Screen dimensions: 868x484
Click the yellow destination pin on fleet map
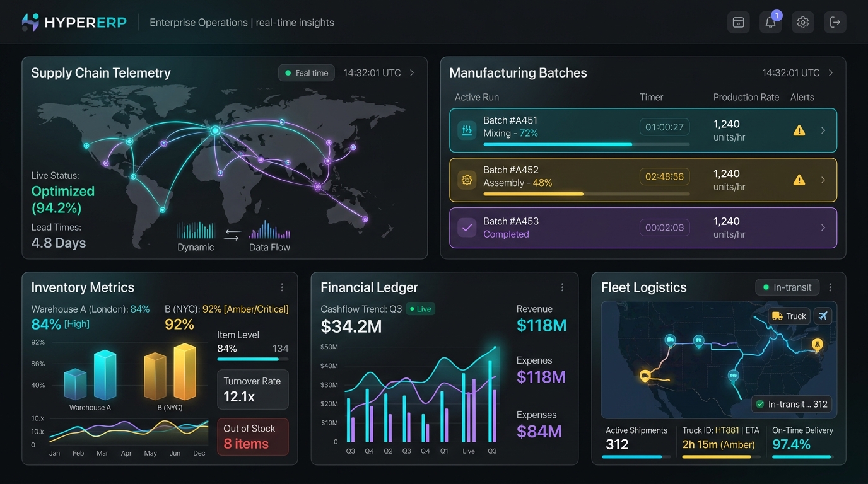point(818,345)
